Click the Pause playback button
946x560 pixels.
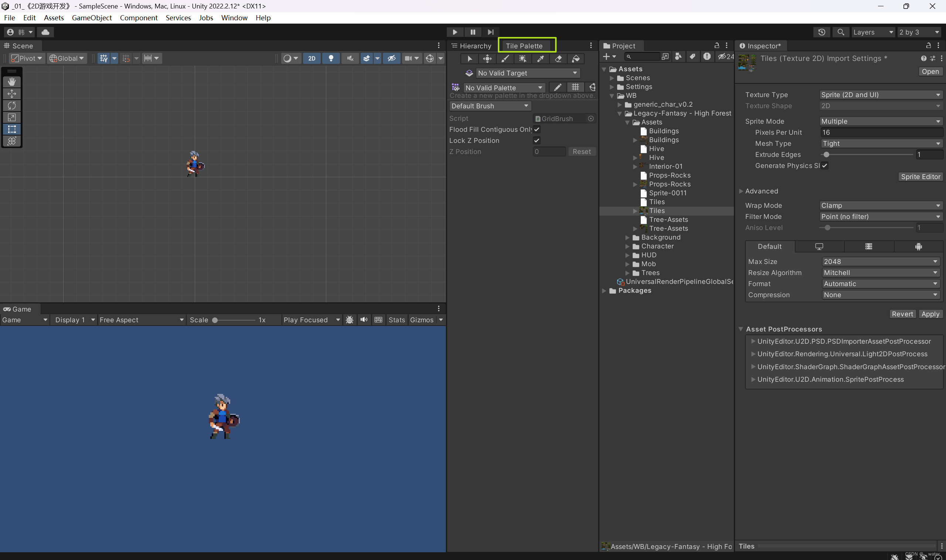(x=473, y=32)
